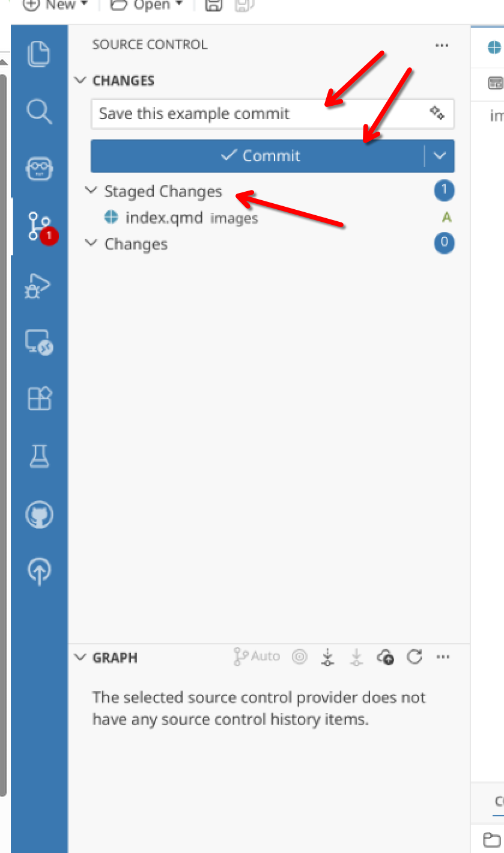The image size is (504, 853).
Task: Open the Commit button dropdown arrow
Action: pyautogui.click(x=440, y=156)
